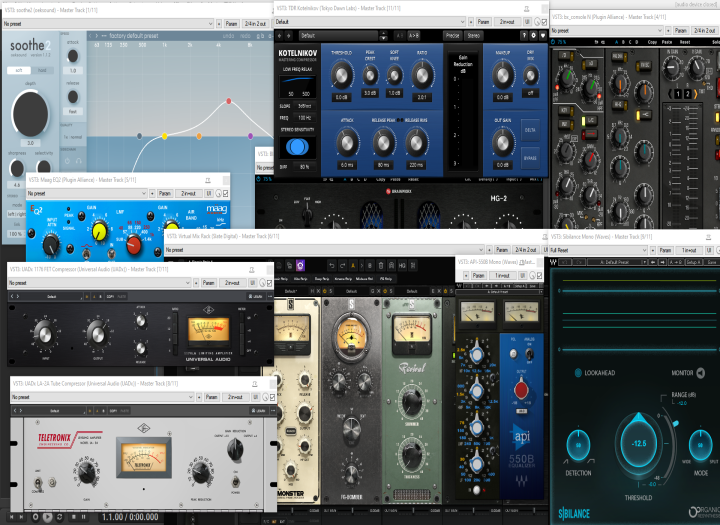This screenshot has height=525, width=720.
Task: Click the Maag EQ2 yellow gain knob
Action: (x=100, y=231)
